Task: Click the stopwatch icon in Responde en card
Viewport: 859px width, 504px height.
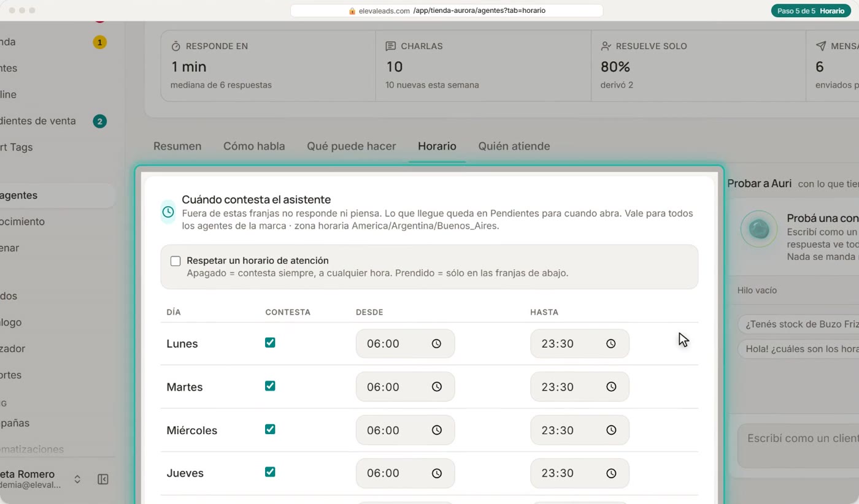Action: [x=176, y=46]
